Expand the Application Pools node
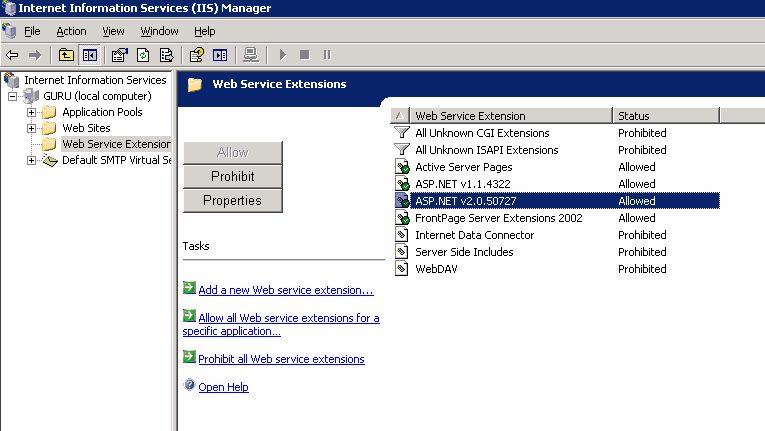Screen dimensions: 765x431 [31, 113]
